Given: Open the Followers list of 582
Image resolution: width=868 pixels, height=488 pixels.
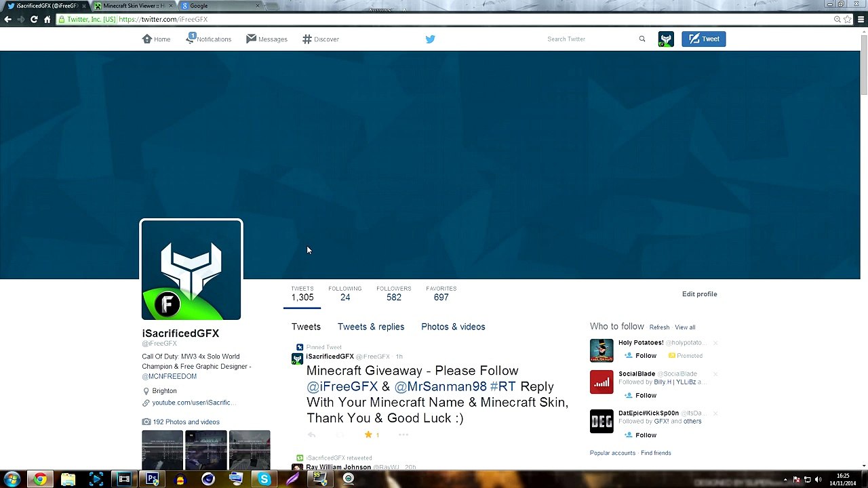Looking at the screenshot, I should 394,294.
